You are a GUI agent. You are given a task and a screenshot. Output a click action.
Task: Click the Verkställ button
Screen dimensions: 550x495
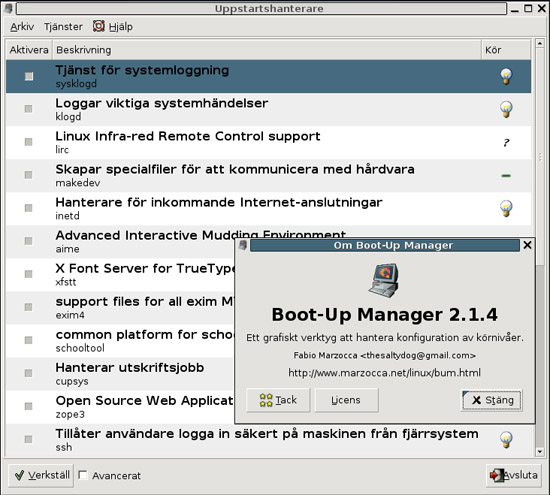41,475
